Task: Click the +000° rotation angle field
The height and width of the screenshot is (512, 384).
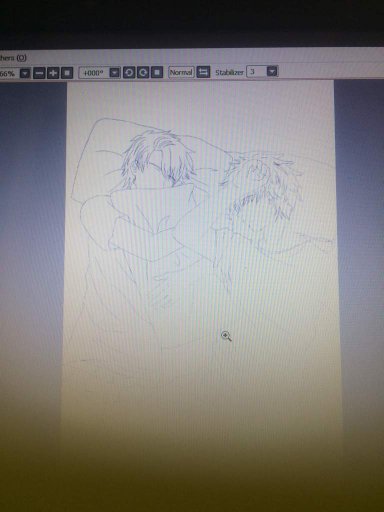Action: 94,72
